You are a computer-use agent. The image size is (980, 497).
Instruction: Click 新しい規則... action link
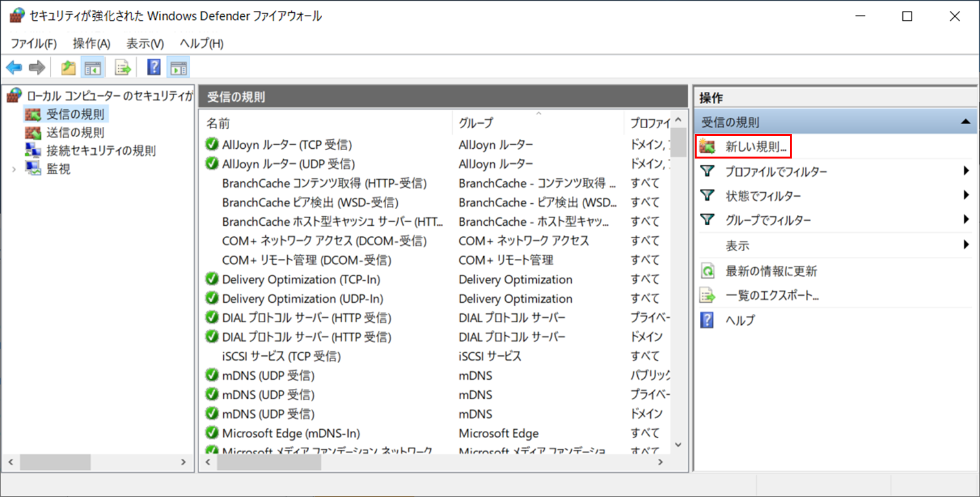(x=756, y=147)
